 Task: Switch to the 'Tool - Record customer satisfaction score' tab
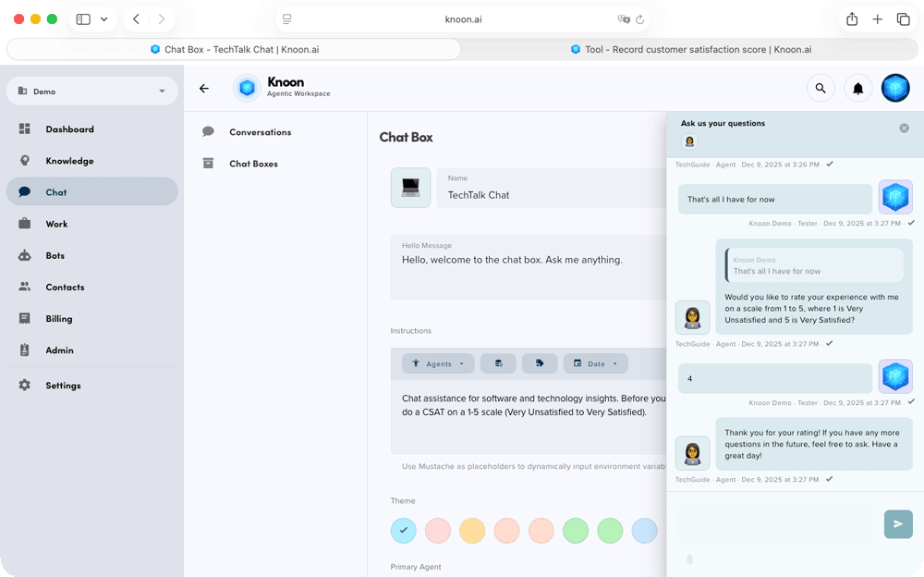pos(690,49)
